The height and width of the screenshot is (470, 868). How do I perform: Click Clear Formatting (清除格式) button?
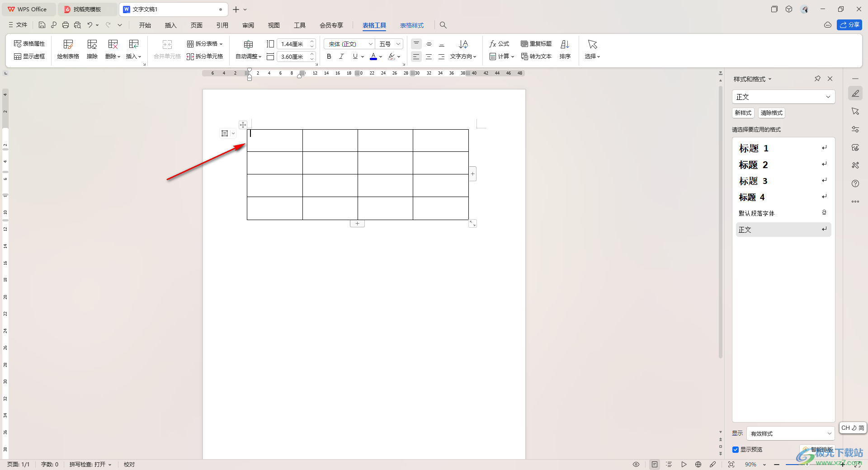(772, 113)
